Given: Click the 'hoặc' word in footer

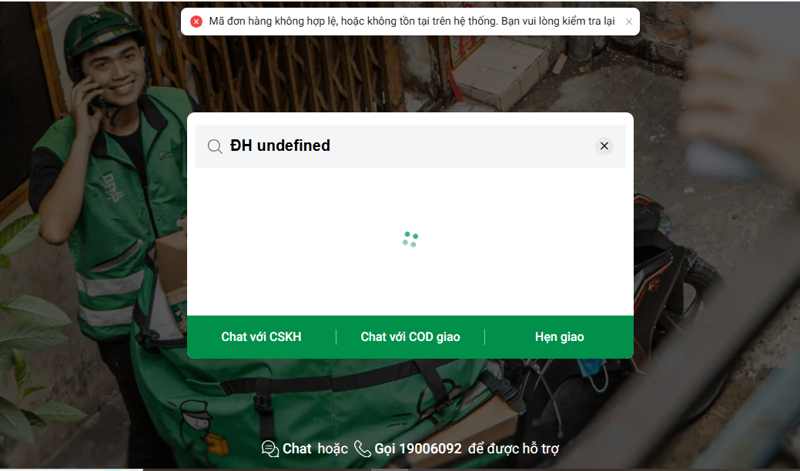Looking at the screenshot, I should click(x=333, y=449).
